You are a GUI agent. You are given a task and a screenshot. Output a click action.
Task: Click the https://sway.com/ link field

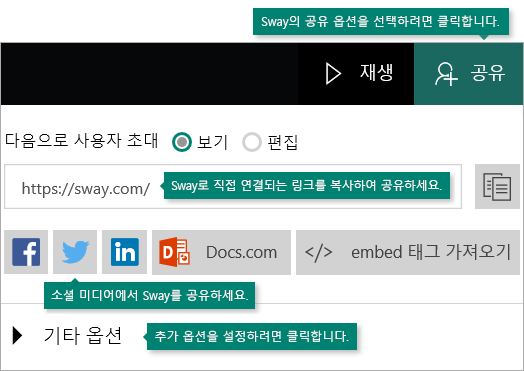[x=233, y=187]
